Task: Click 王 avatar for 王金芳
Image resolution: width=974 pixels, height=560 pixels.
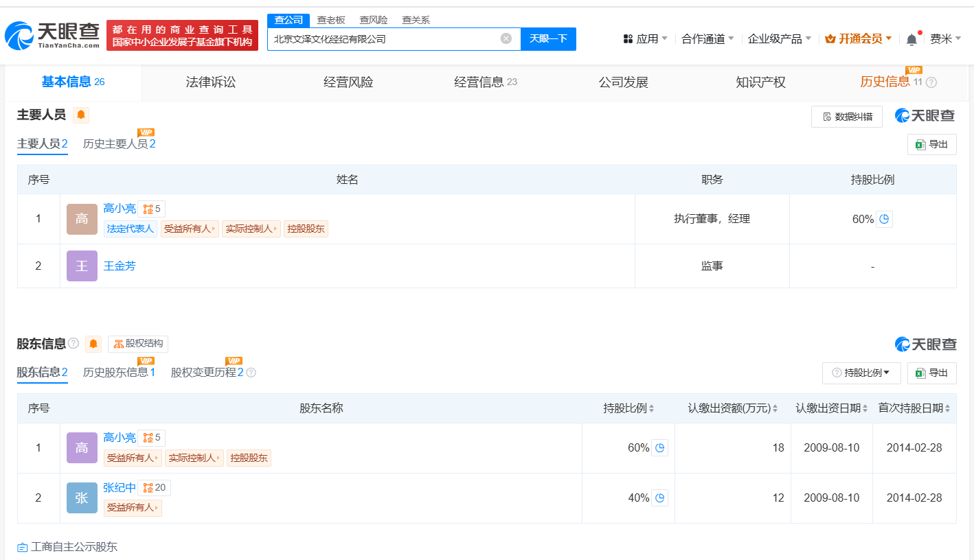Action: click(82, 266)
